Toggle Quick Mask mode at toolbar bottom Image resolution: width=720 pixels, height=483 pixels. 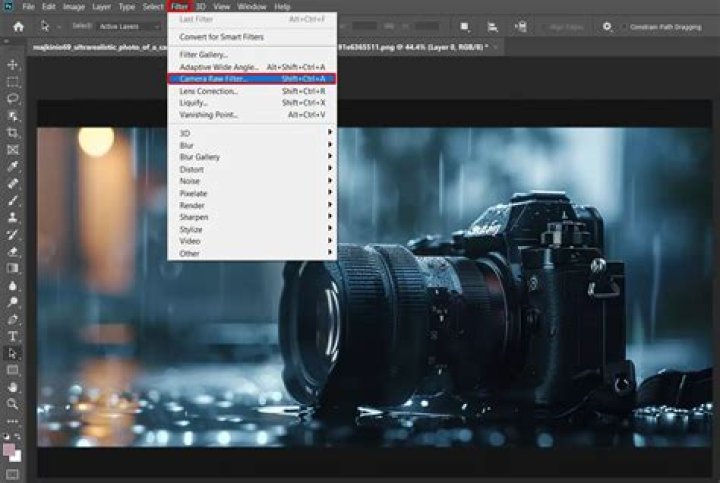(x=13, y=474)
